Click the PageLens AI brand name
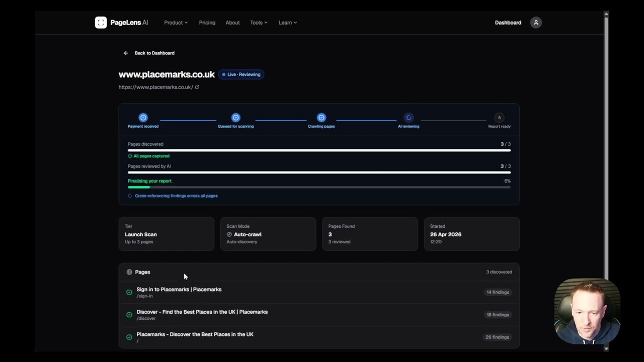The height and width of the screenshot is (362, 644). 129,23
